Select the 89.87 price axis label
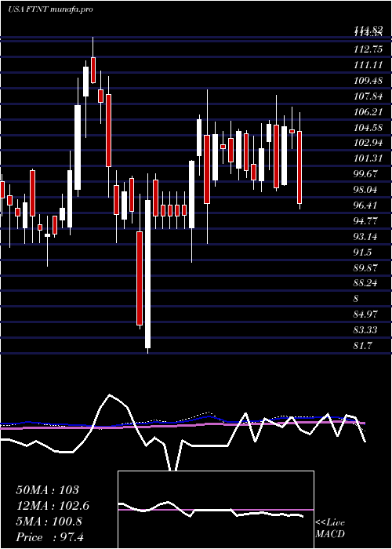The image size is (392, 549). 366,268
